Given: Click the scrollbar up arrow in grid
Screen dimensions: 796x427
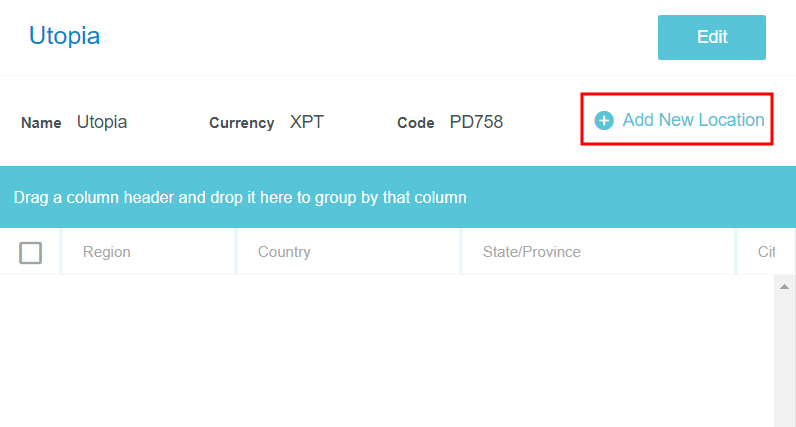Looking at the screenshot, I should click(x=785, y=287).
